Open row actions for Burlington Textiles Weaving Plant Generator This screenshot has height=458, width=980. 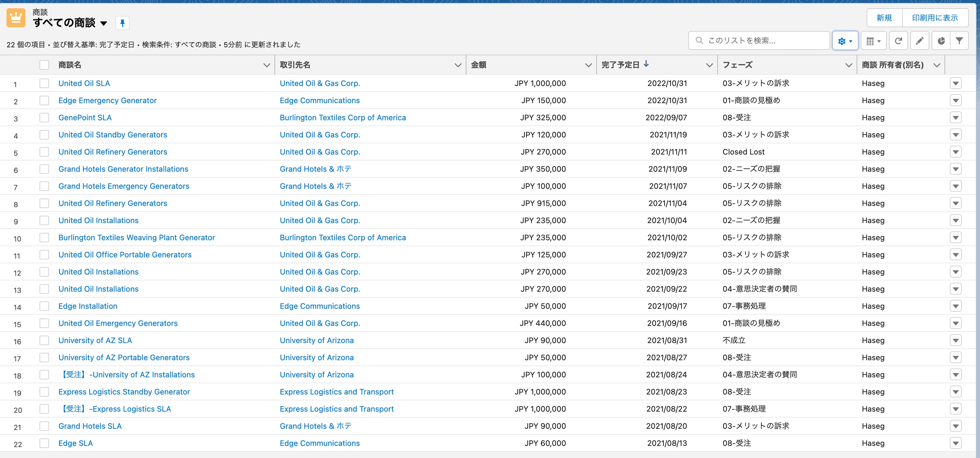pyautogui.click(x=955, y=238)
